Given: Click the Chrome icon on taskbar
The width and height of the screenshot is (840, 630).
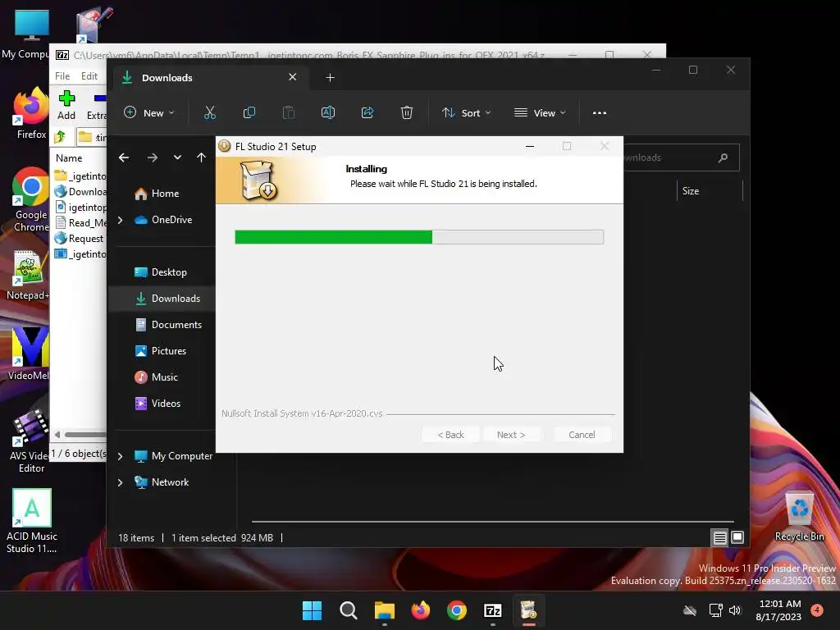Looking at the screenshot, I should pos(456,610).
